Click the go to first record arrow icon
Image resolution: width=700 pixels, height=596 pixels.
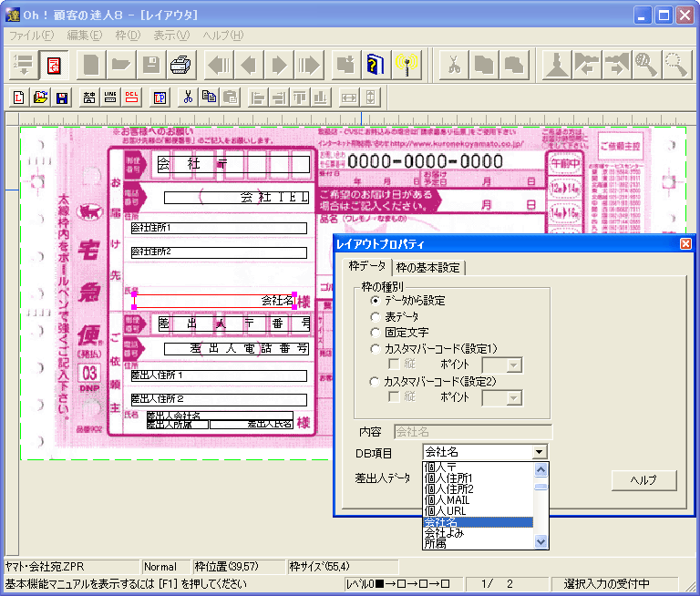[x=219, y=66]
